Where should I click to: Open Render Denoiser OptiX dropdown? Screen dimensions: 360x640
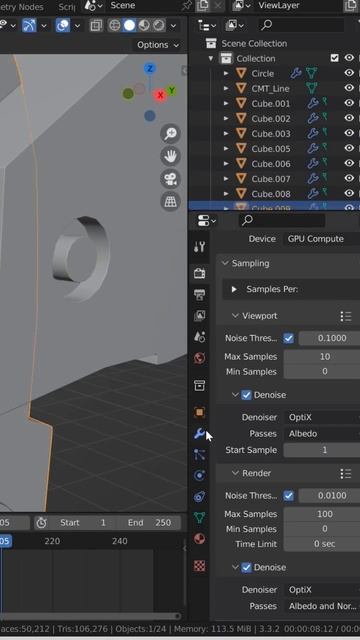pos(322,590)
